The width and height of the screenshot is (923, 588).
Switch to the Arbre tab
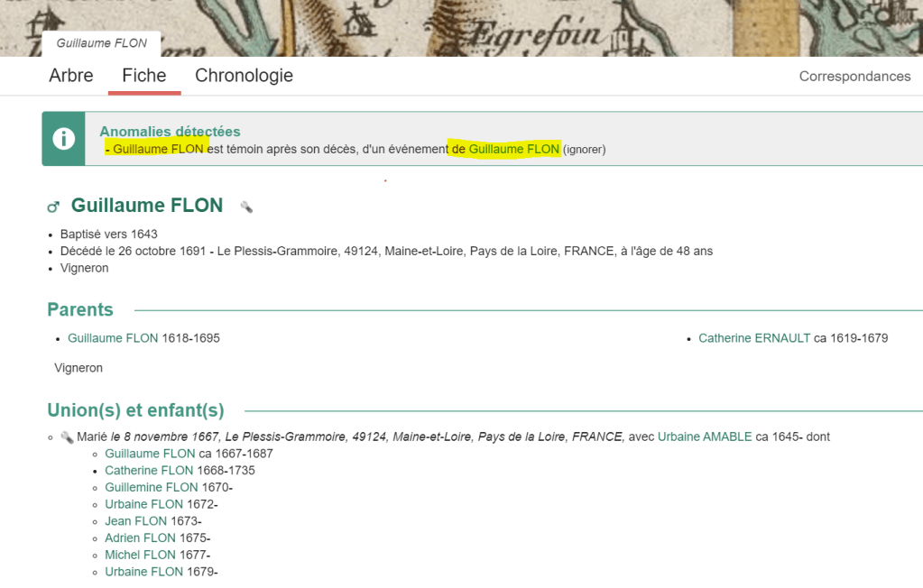click(71, 76)
